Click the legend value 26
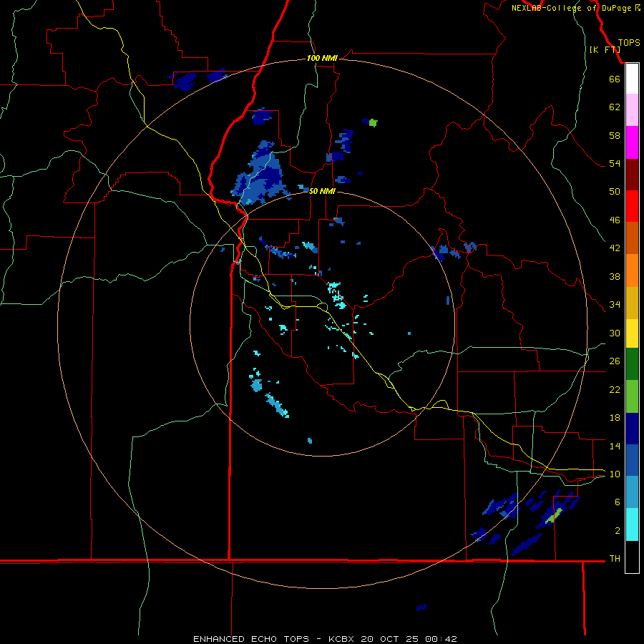The image size is (644, 644). (615, 361)
